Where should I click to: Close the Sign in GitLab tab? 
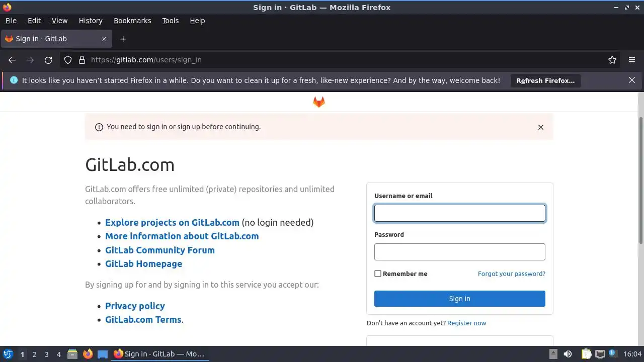[x=104, y=39]
